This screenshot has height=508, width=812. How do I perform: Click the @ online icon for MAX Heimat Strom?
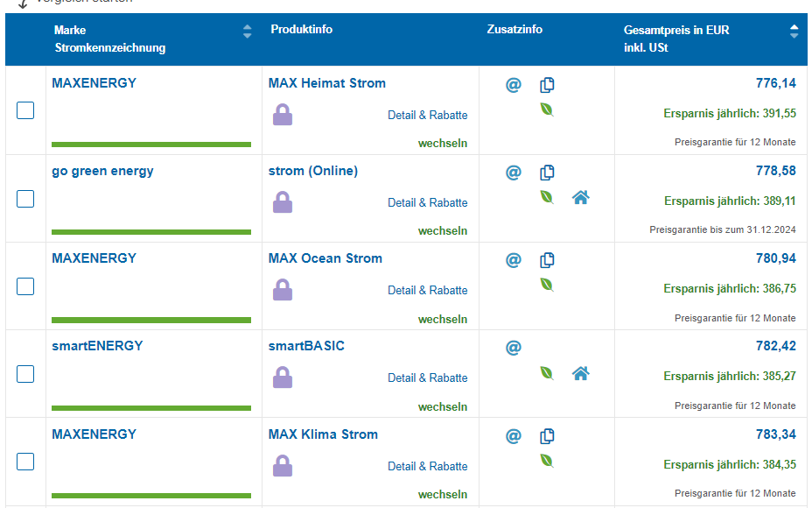click(x=514, y=84)
